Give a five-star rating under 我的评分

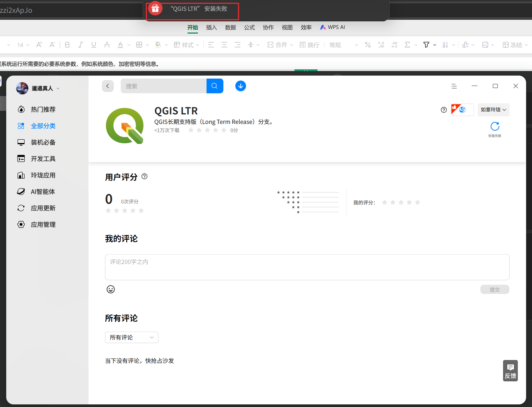click(418, 202)
